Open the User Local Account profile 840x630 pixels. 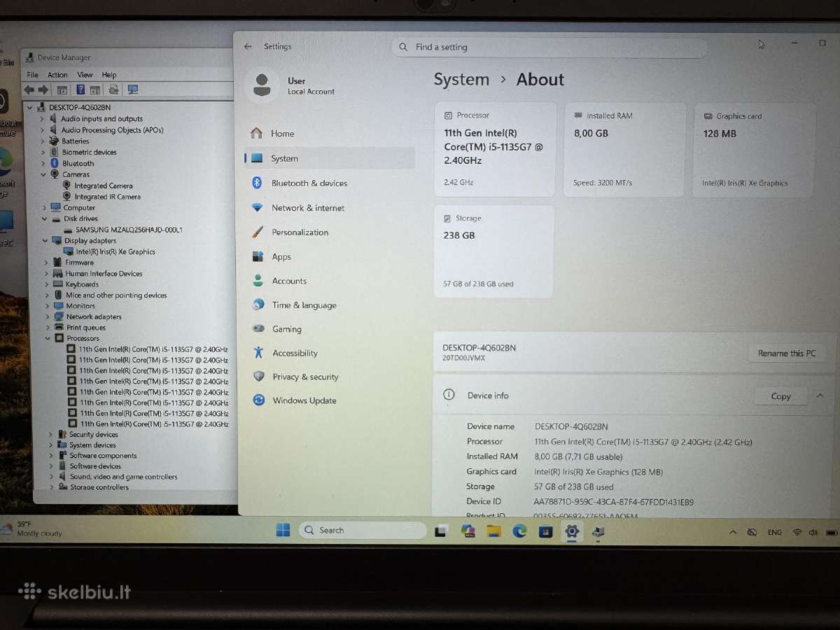tap(293, 85)
